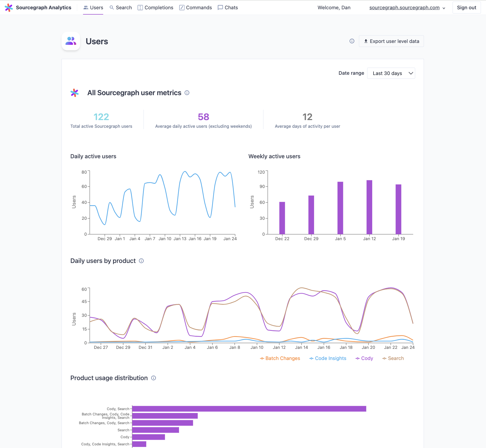Click the Batch Changes, Cody, Search distribution bar
This screenshot has width=486, height=448.
(163, 423)
